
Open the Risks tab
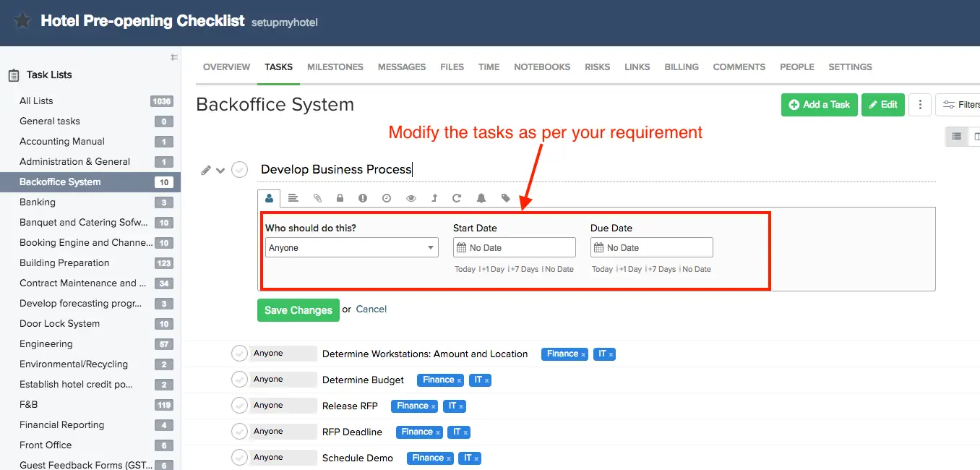point(598,67)
